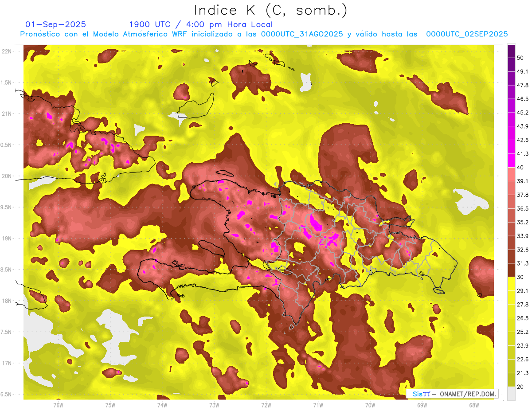This screenshot has height=411, width=532.
Task: Click the '9.5N' latitude label
Action: click(6, 207)
